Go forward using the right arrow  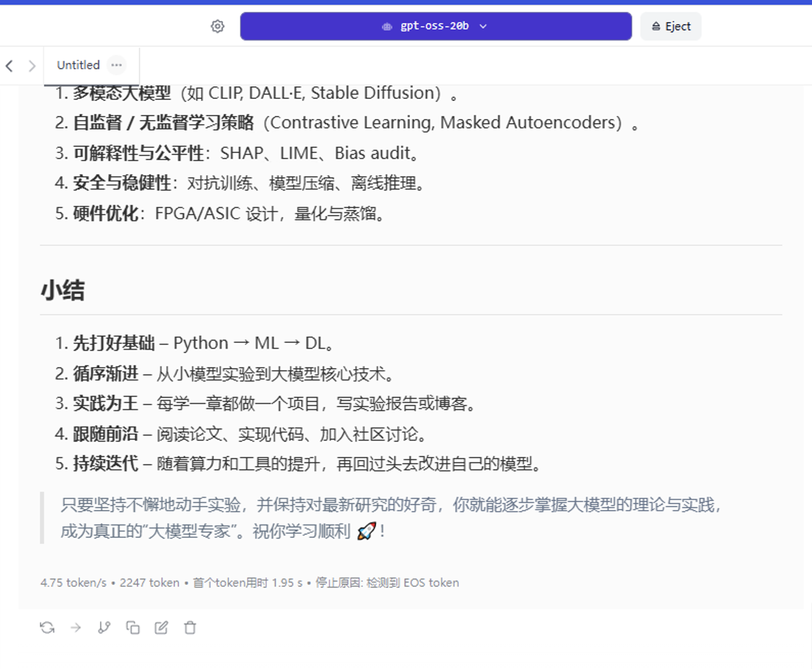pos(32,66)
